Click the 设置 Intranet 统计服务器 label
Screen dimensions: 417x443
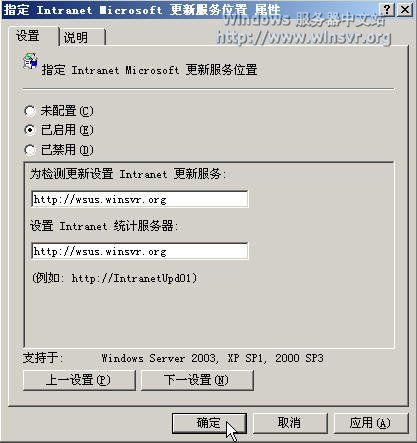[104, 226]
